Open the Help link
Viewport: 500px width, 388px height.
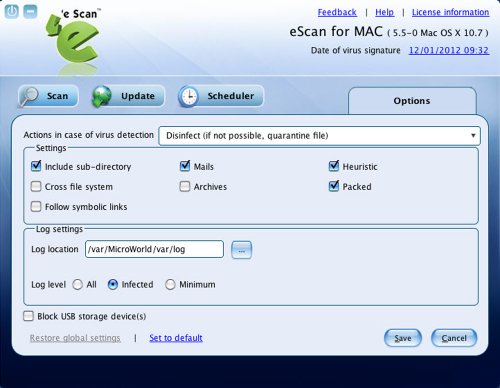point(384,12)
